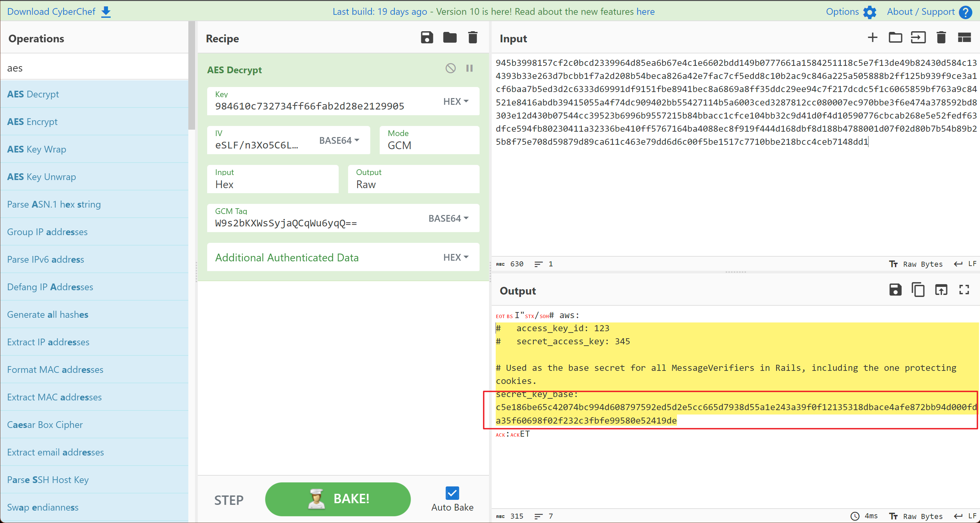
Task: Set breakpoint on AES Decrypt operation
Action: [469, 69]
